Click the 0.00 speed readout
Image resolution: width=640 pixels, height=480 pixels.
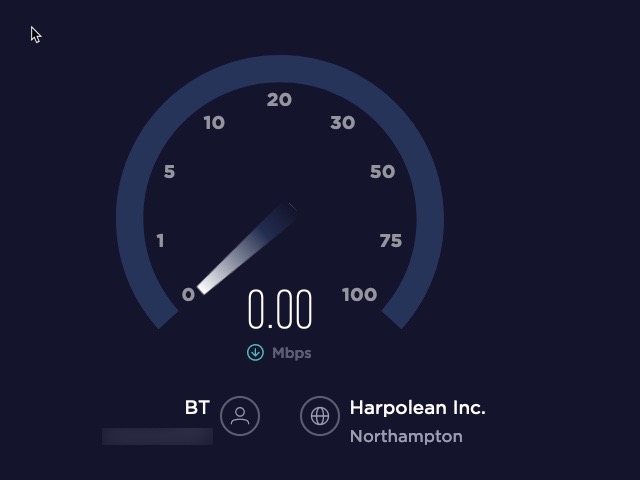[280, 309]
